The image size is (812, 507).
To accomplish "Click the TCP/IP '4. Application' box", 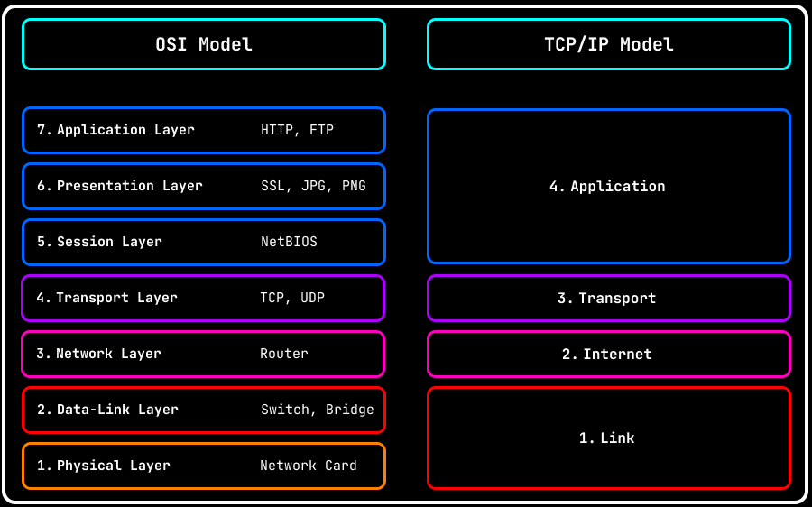I will click(x=608, y=187).
